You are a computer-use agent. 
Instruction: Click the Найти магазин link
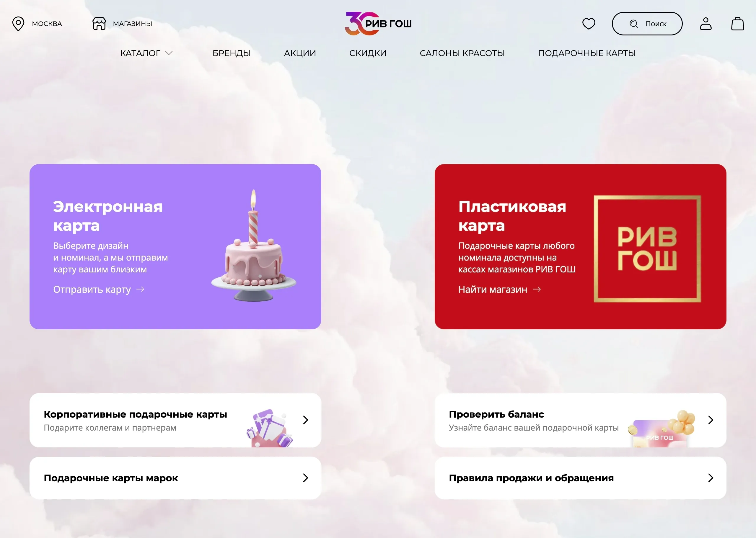click(x=493, y=290)
